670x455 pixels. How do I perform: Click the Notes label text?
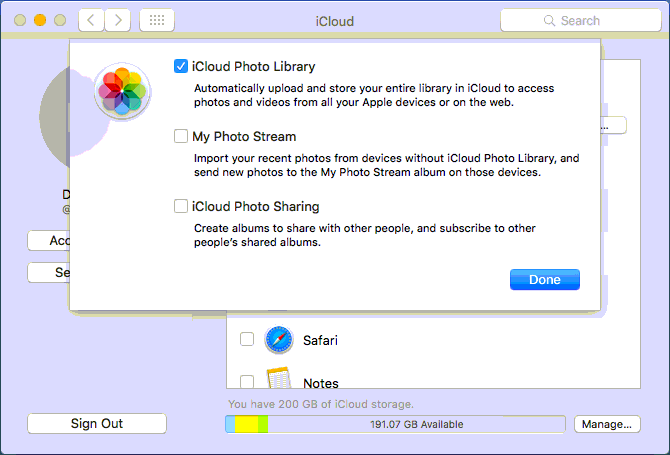[x=321, y=383]
